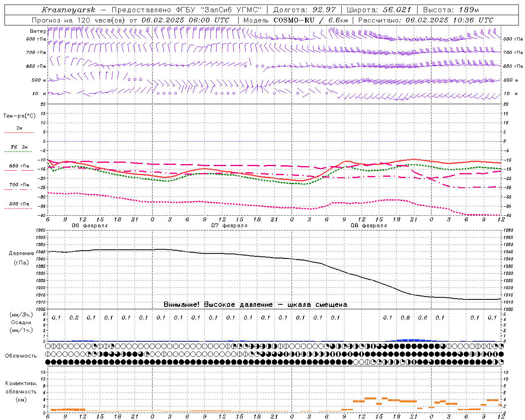525x420 pixels.
Task: Click the (мм/1ч.) precipitation unit label
Action: point(21,330)
